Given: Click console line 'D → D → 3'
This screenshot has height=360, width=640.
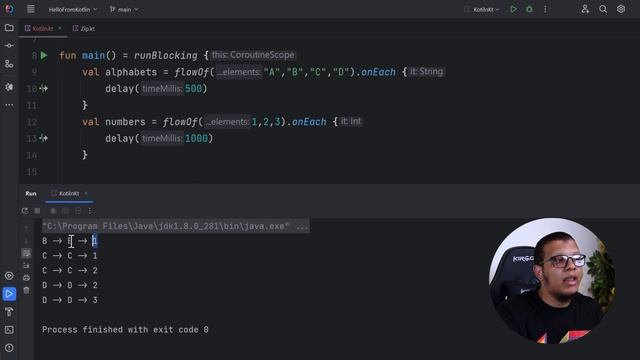Looking at the screenshot, I should click(x=70, y=300).
